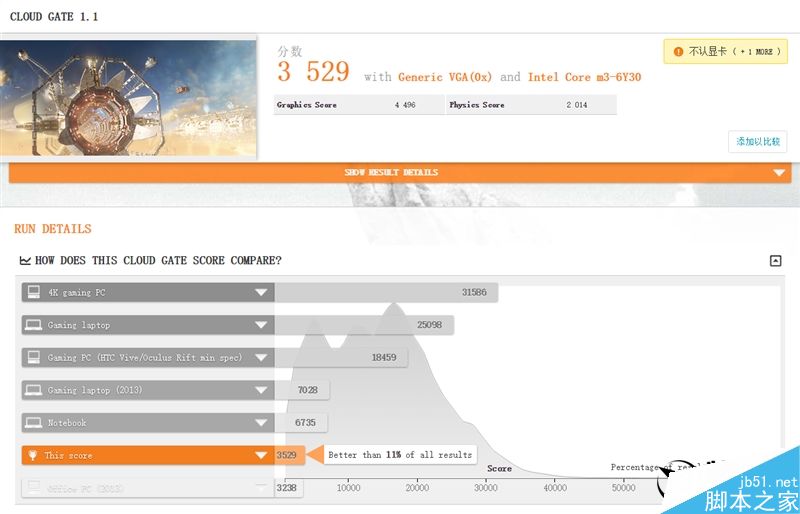This screenshot has width=800, height=514.
Task: Click the Cloud Gate benchmark thumbnail image
Action: [128, 98]
